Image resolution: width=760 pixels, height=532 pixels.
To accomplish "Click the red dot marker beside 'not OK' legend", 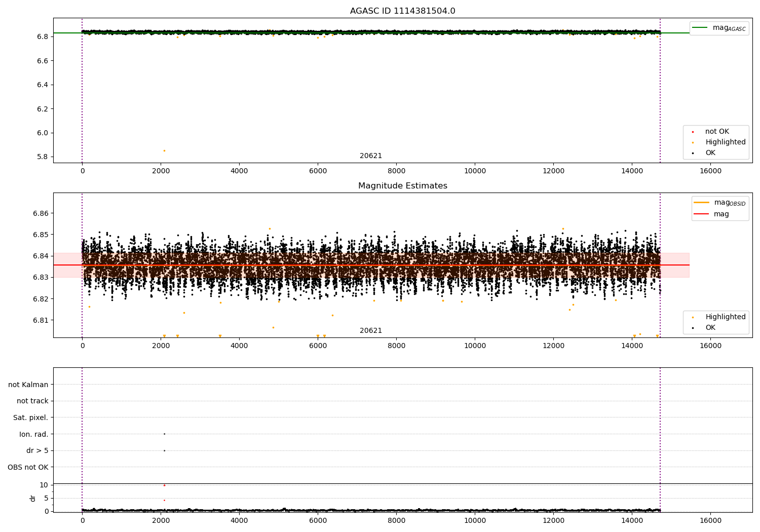I will pyautogui.click(x=693, y=132).
